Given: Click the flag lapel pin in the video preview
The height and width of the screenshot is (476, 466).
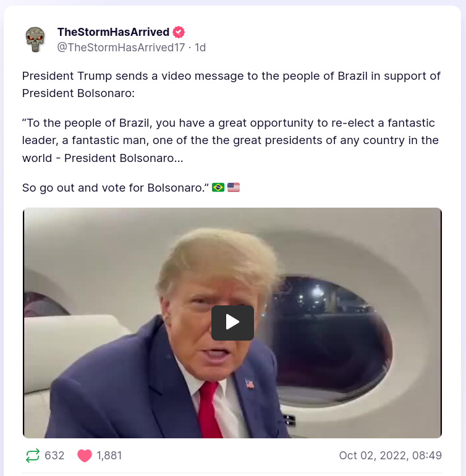Looking at the screenshot, I should 250,385.
